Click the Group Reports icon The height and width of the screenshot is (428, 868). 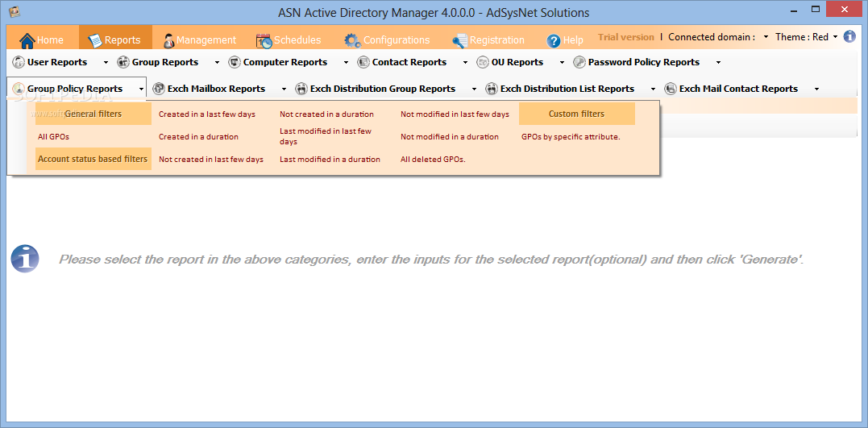click(x=123, y=62)
